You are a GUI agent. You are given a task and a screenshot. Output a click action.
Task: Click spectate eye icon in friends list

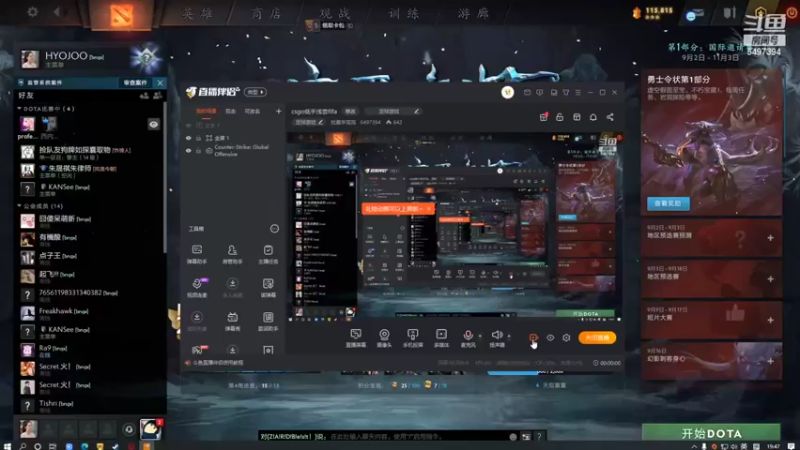coord(154,124)
